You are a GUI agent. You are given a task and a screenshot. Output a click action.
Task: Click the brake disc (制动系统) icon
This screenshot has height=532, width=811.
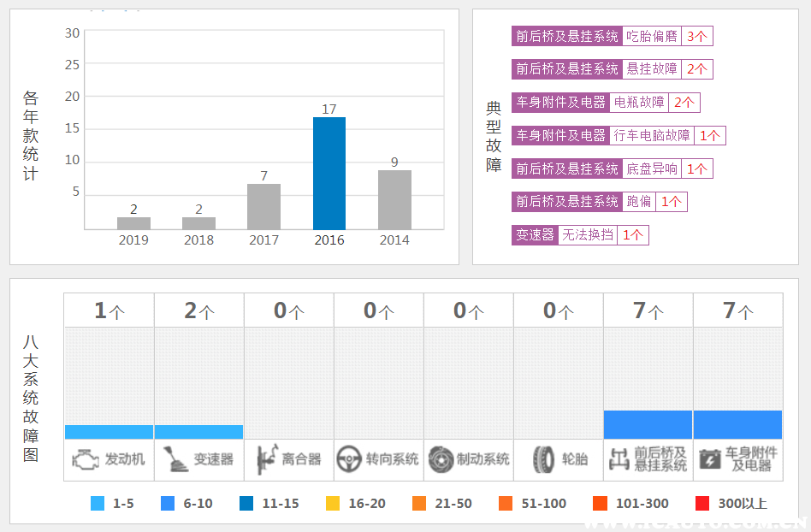pyautogui.click(x=441, y=459)
